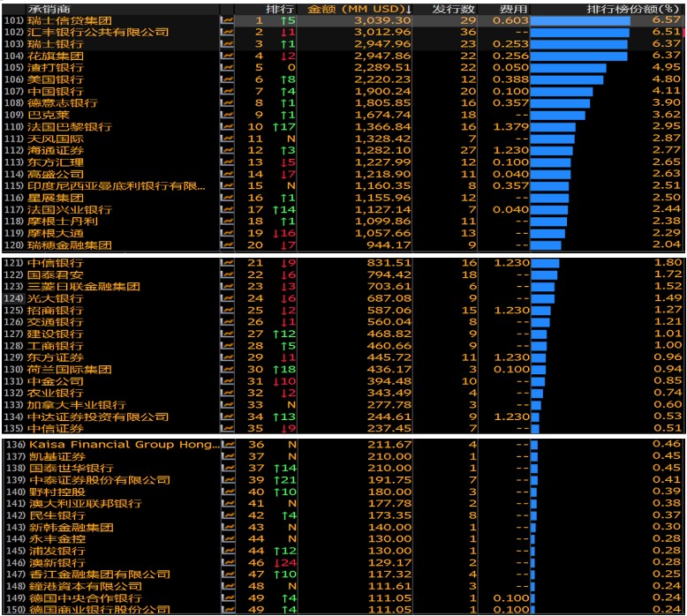
Task: Open the chart icon for 中信银行
Action: point(227,263)
